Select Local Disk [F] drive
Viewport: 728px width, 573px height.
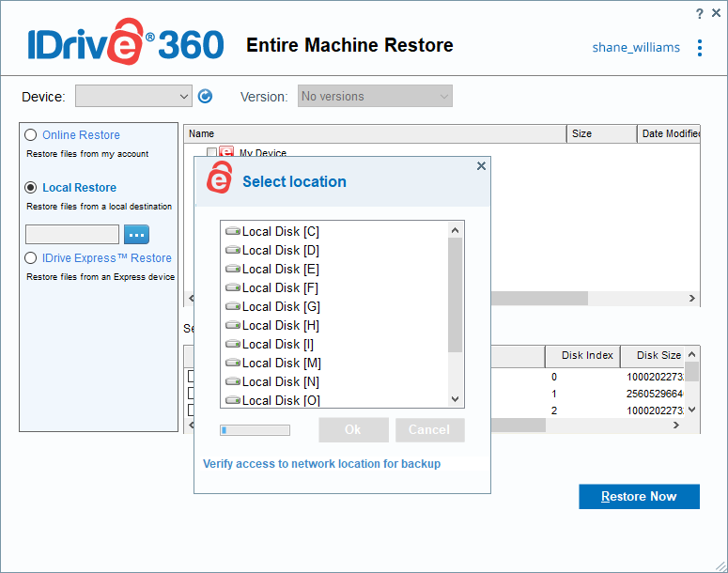coord(281,287)
